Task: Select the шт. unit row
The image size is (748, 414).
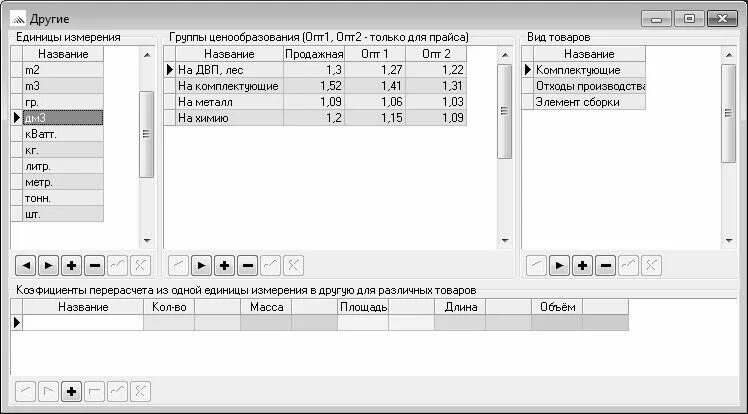Action: [x=63, y=214]
